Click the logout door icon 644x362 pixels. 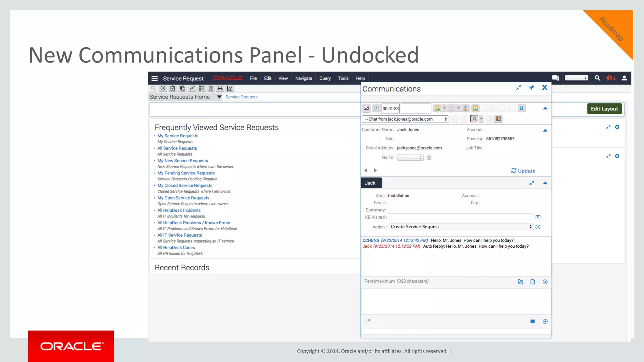498,119
